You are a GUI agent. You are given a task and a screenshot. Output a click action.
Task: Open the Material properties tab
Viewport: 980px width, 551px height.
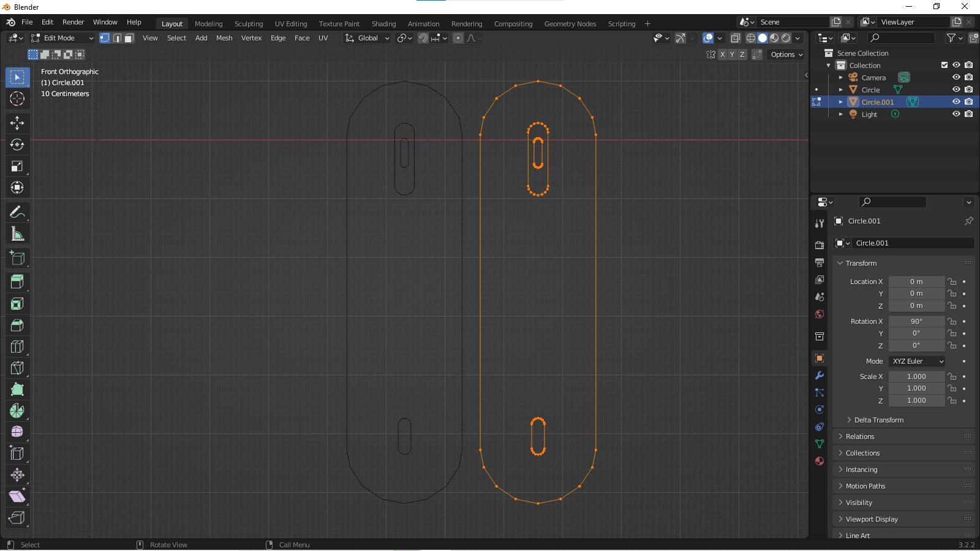point(820,461)
